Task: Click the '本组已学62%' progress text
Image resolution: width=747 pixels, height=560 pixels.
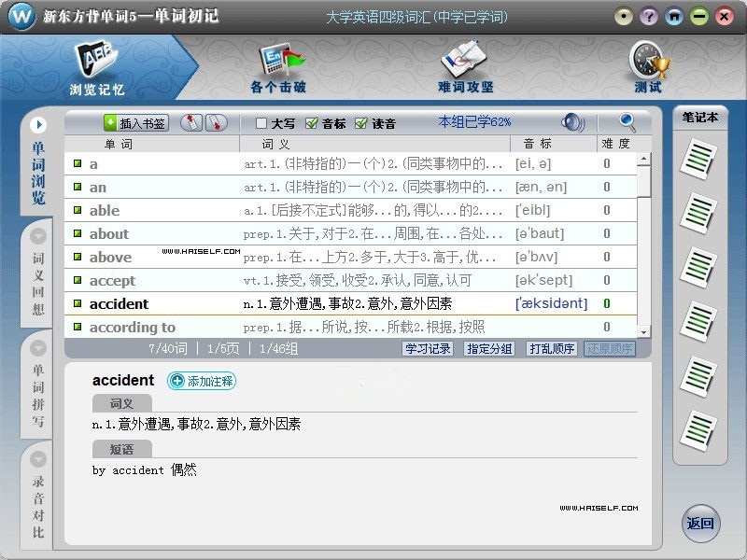Action: pos(474,122)
